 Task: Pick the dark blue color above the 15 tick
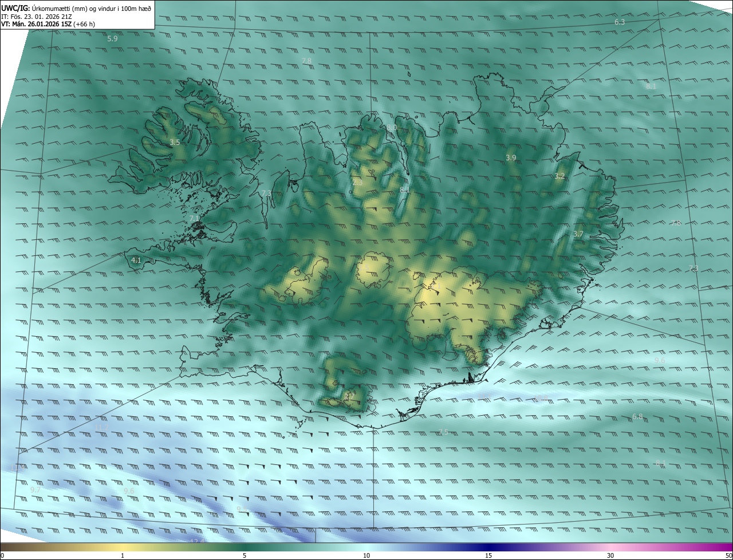coord(488,547)
